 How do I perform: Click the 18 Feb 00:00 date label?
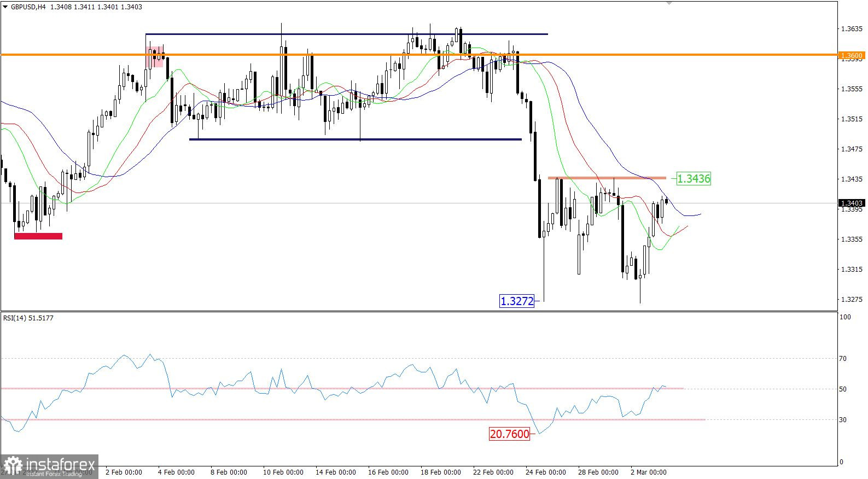tap(440, 472)
